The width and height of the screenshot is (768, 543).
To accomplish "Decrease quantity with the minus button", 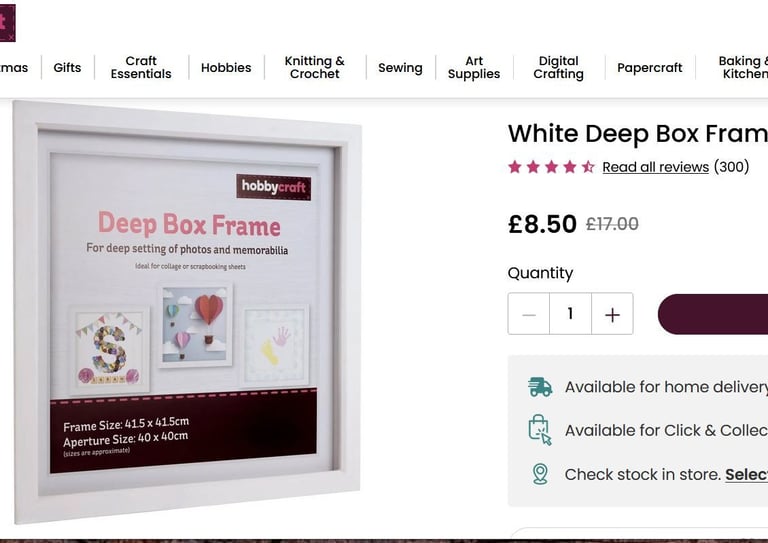I will [x=529, y=314].
